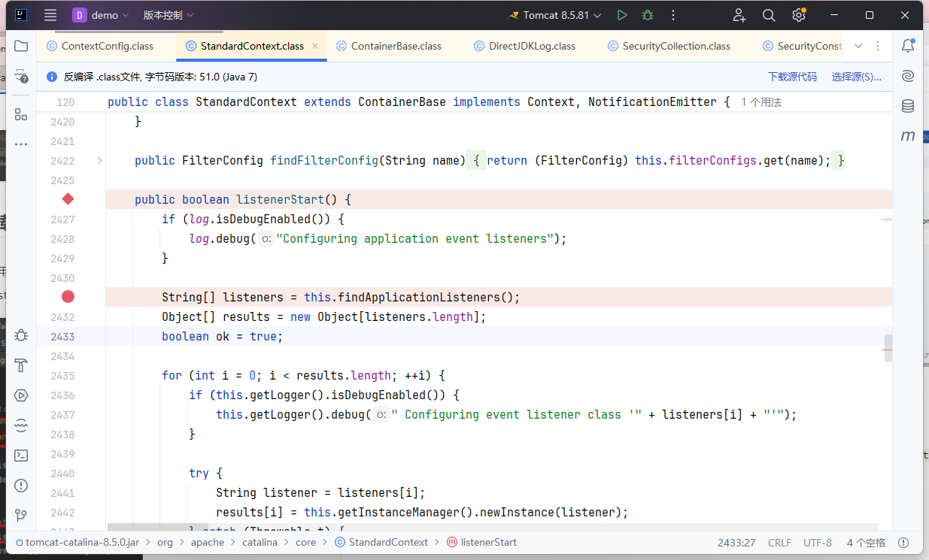Expand the folded findFilterConfig method
The height and width of the screenshot is (560, 929).
pos(99,160)
